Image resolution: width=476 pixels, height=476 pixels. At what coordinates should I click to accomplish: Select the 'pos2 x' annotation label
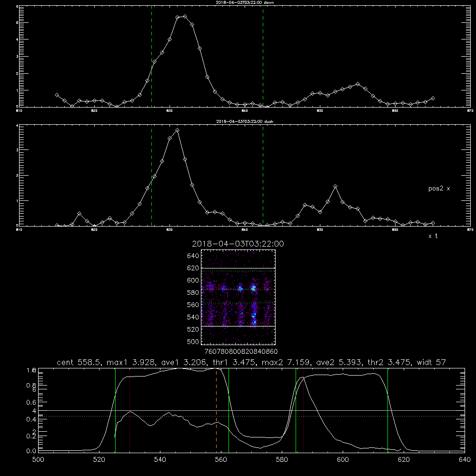439,188
